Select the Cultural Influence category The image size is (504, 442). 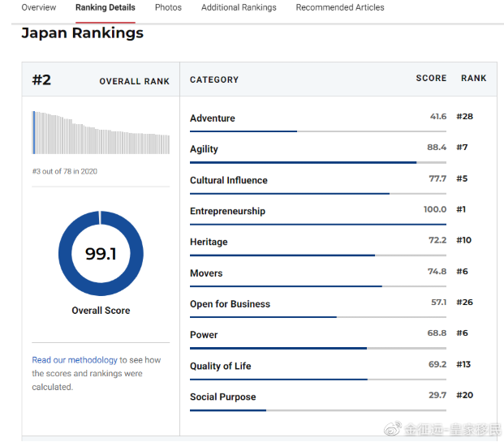pyautogui.click(x=229, y=180)
